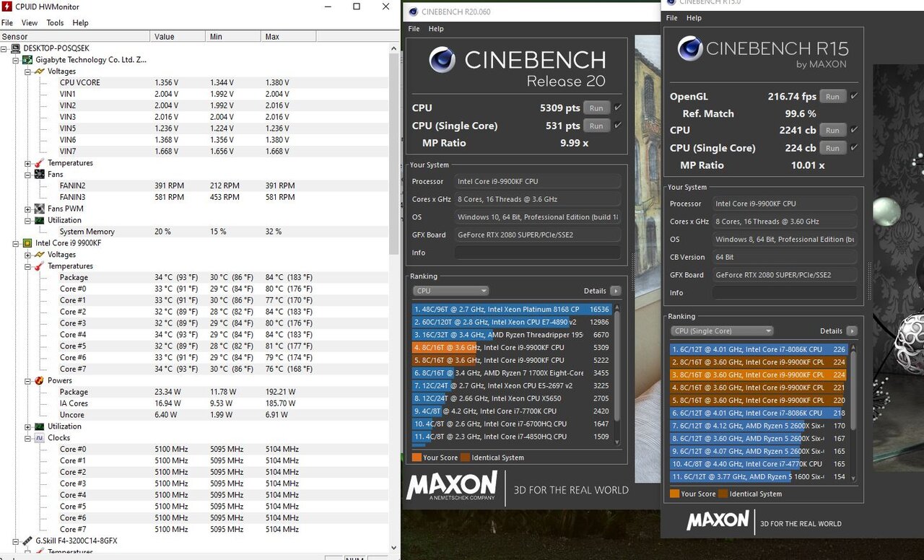
Task: Collapse the DESKTOP-POSQSEK tree node
Action: pyautogui.click(x=5, y=48)
